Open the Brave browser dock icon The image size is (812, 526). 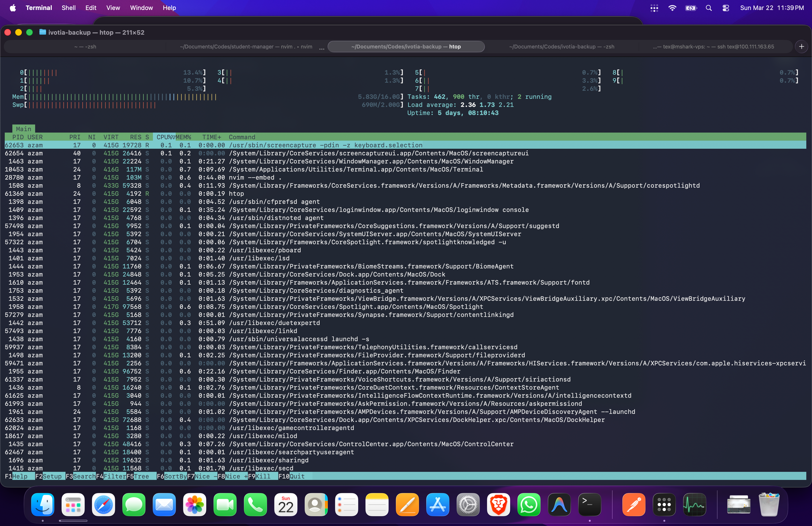(498, 504)
